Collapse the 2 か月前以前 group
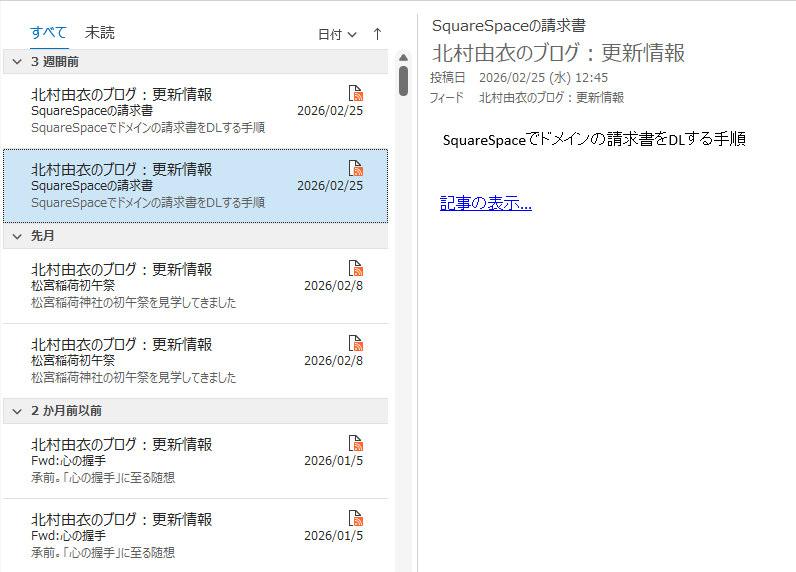The width and height of the screenshot is (796, 572). click(17, 412)
